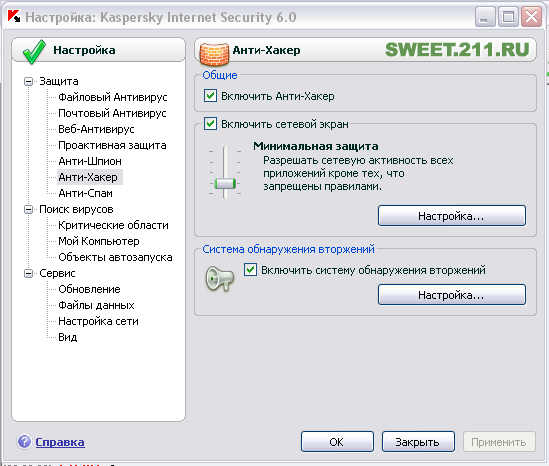This screenshot has height=466, width=549.
Task: Maximize the Kaspersky settings window
Action: [x=508, y=16]
